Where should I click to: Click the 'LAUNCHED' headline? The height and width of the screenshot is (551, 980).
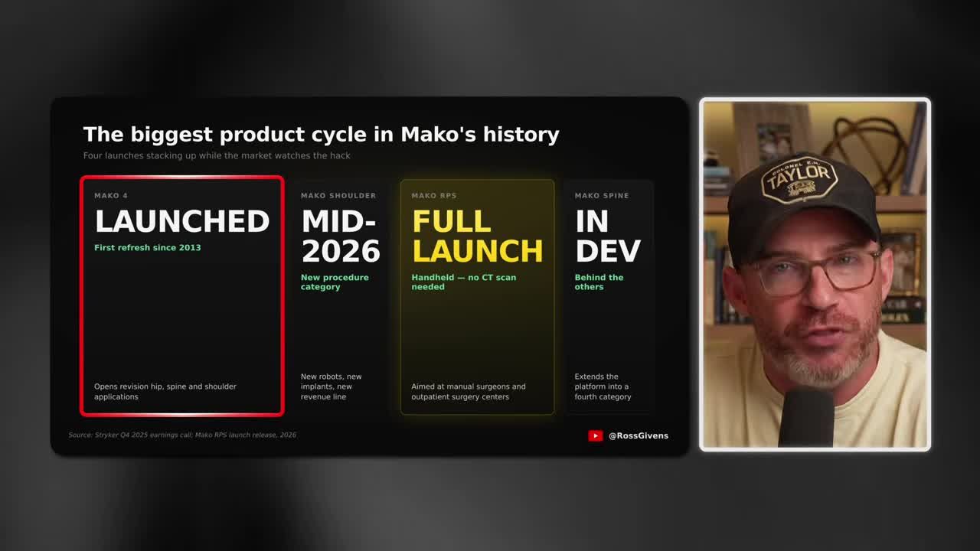(x=181, y=221)
